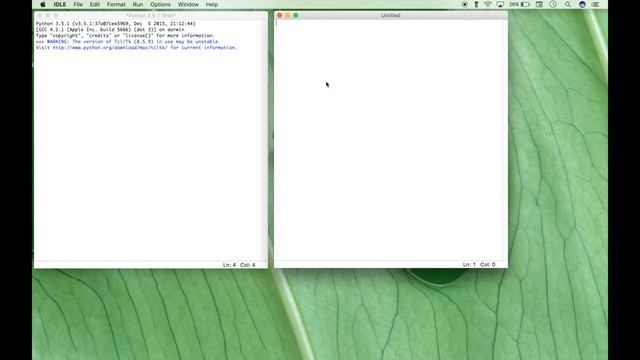Open the Format menu
The height and width of the screenshot is (360, 640).
[116, 4]
